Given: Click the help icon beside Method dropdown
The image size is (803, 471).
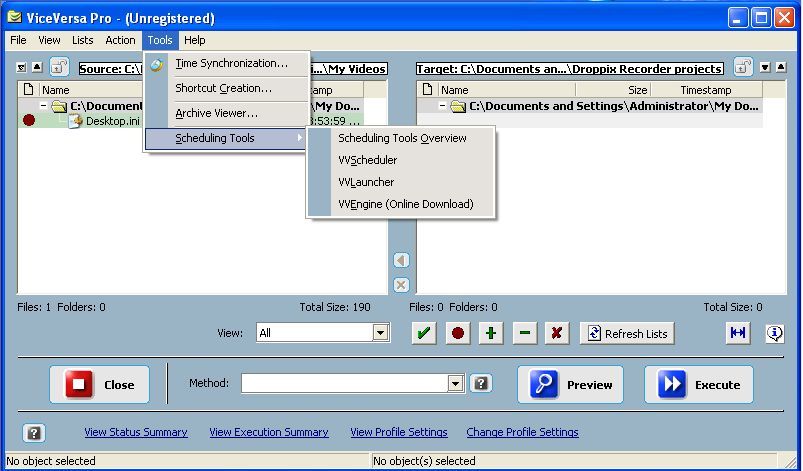Looking at the screenshot, I should pyautogui.click(x=481, y=383).
